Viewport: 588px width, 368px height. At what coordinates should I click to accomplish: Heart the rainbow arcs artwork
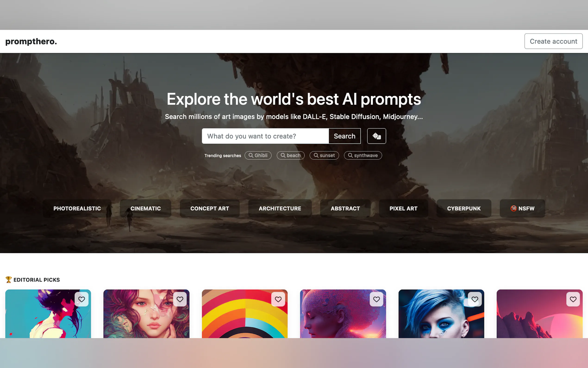(x=278, y=299)
